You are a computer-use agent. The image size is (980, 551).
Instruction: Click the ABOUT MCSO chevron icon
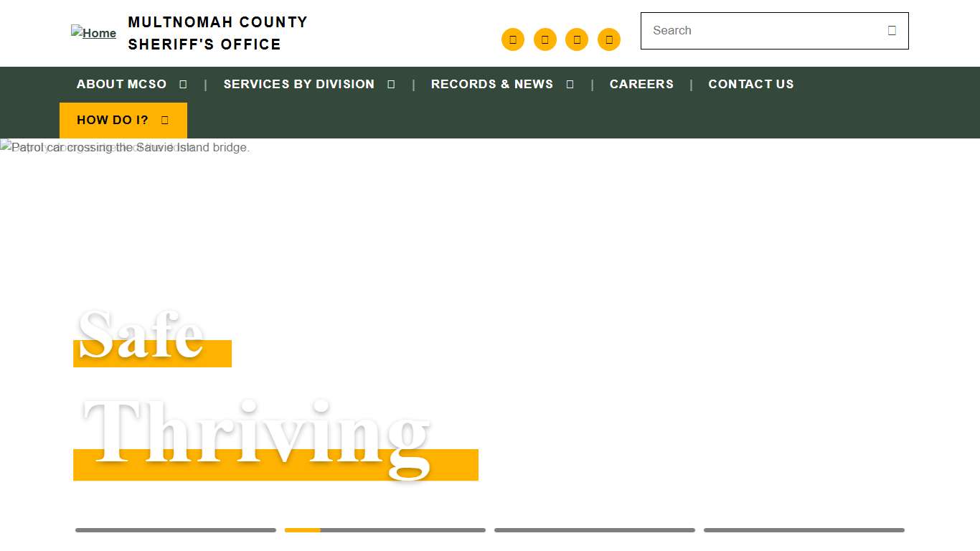point(182,84)
